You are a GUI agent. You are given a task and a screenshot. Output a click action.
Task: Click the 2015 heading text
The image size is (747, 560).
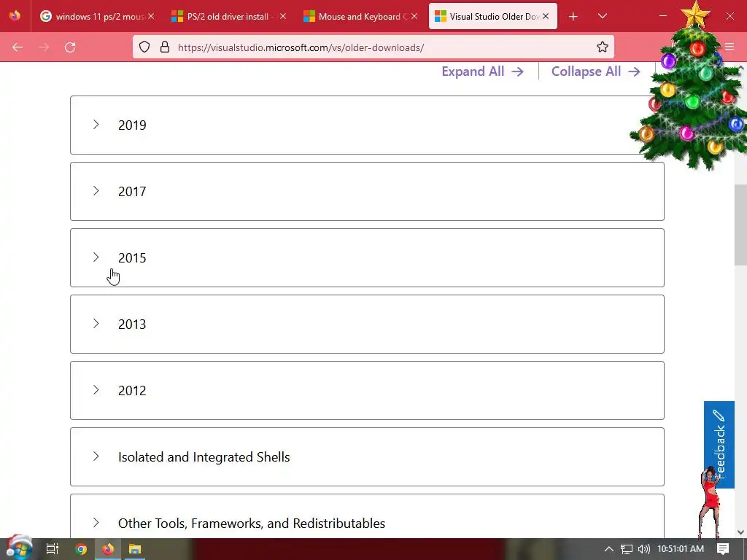[x=132, y=257]
